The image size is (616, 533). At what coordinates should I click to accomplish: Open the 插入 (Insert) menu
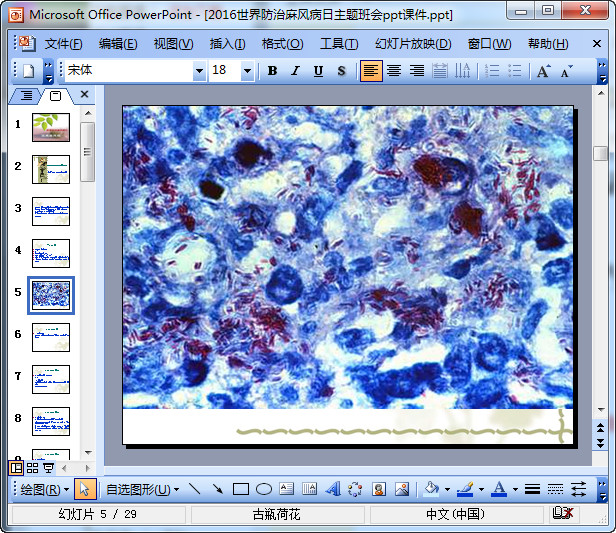(x=227, y=44)
